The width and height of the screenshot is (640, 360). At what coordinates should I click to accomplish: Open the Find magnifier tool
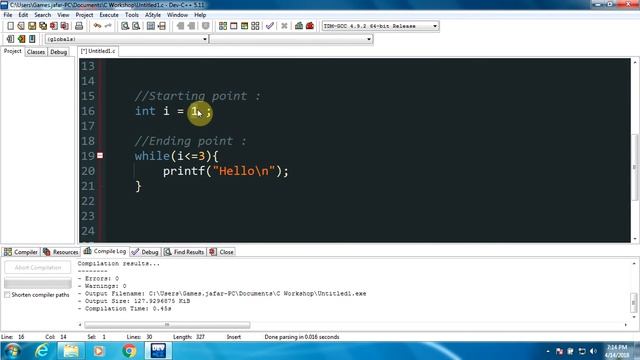[125, 26]
